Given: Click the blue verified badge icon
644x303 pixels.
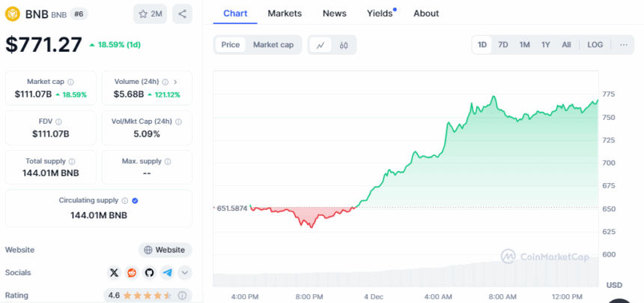Looking at the screenshot, I should pos(135,201).
